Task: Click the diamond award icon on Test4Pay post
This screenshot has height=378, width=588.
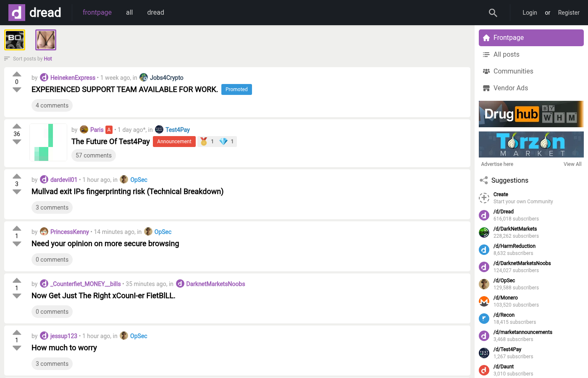Action: (x=223, y=142)
